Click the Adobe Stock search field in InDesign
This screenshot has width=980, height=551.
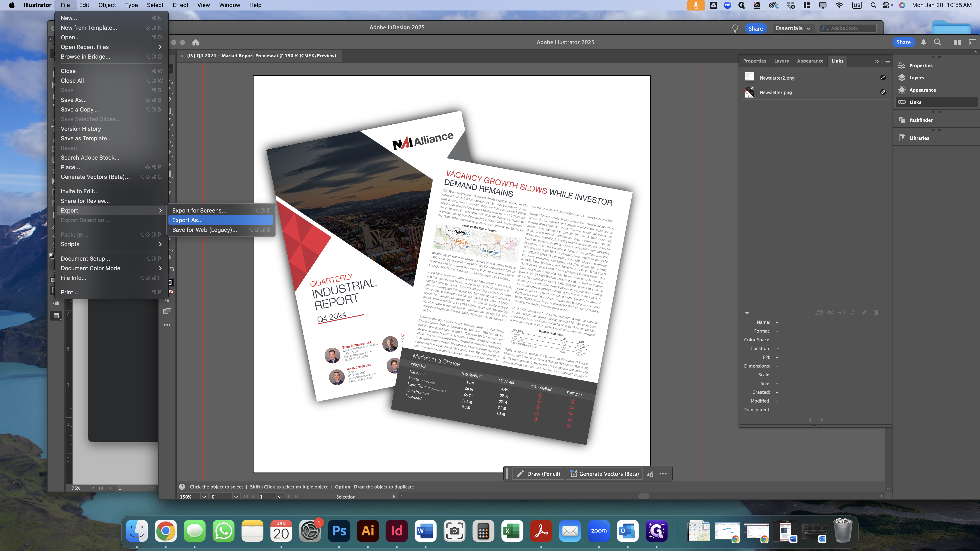pyautogui.click(x=848, y=28)
